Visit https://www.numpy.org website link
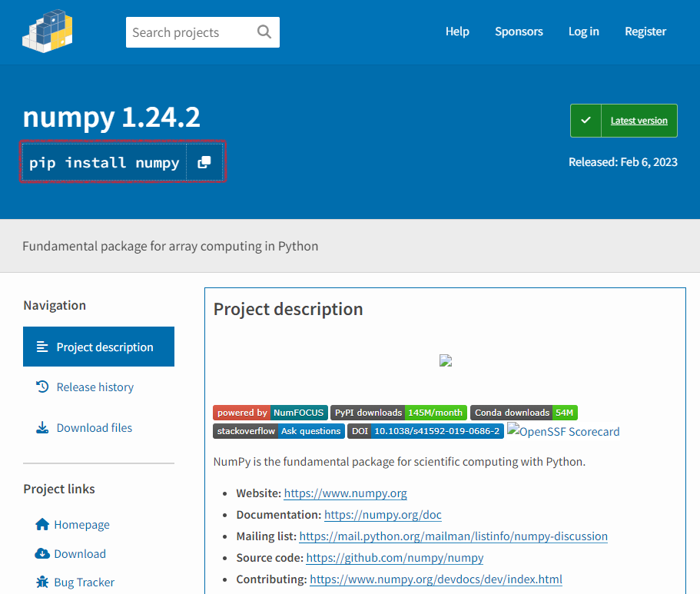 coord(345,493)
